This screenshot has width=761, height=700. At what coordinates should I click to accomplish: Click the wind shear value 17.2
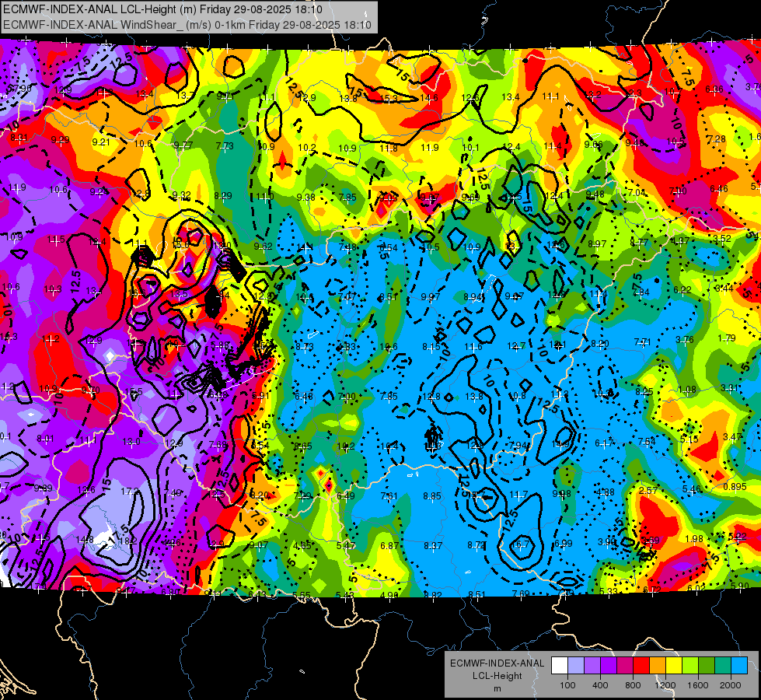(130, 492)
